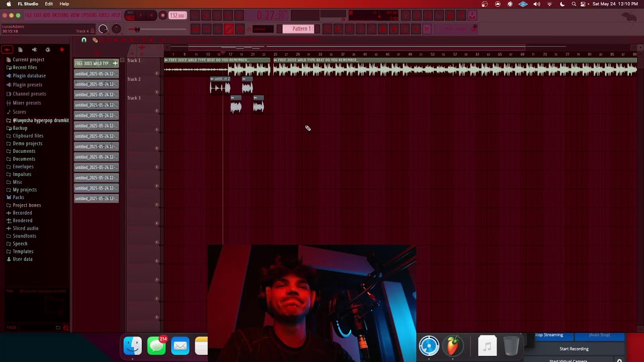Click the date and time in menu bar
This screenshot has width=644, height=362.
click(x=616, y=4)
